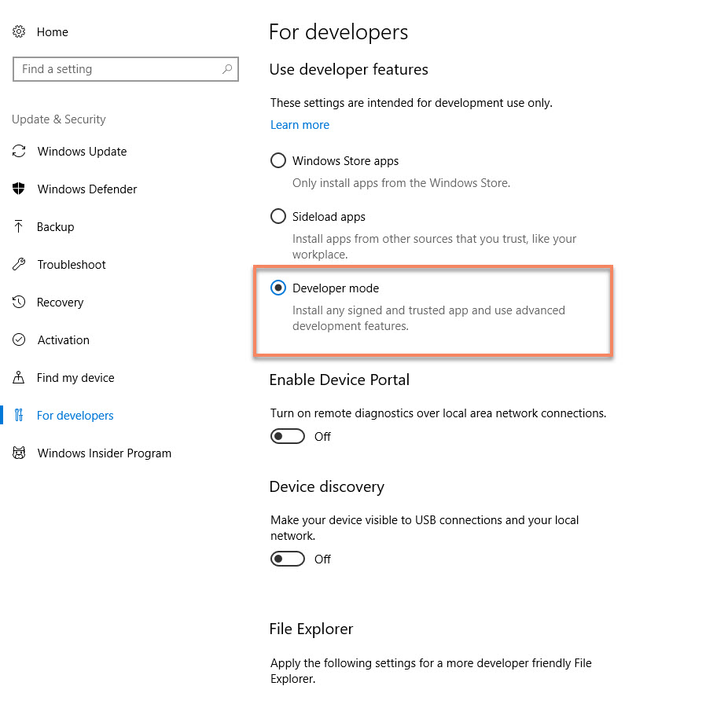The height and width of the screenshot is (708, 728).
Task: Click the Windows Insider Program icon
Action: (x=19, y=453)
